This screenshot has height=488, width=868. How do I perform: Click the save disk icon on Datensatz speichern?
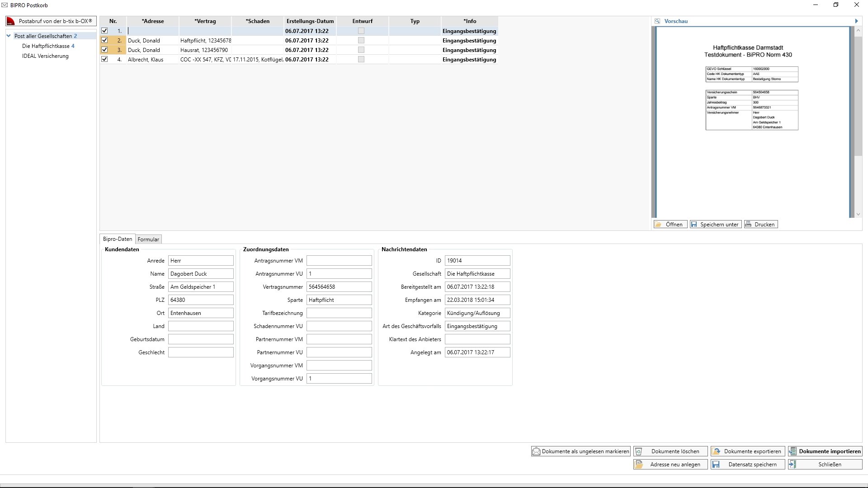tap(716, 465)
